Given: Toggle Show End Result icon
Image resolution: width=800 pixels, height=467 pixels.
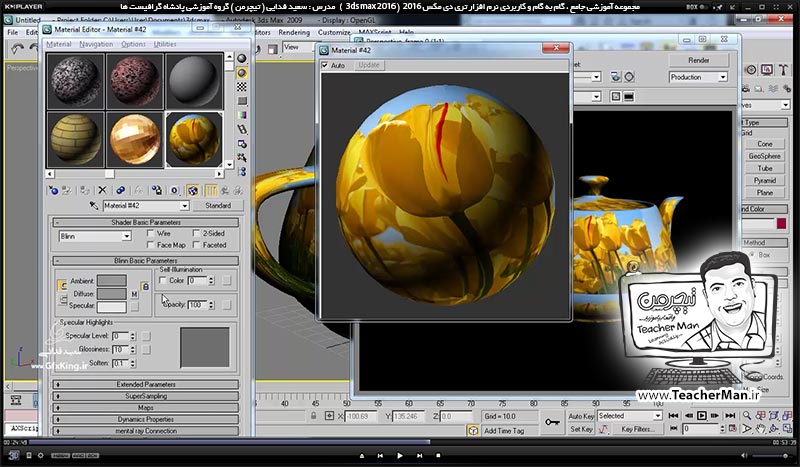Looking at the screenshot, I should coord(211,190).
